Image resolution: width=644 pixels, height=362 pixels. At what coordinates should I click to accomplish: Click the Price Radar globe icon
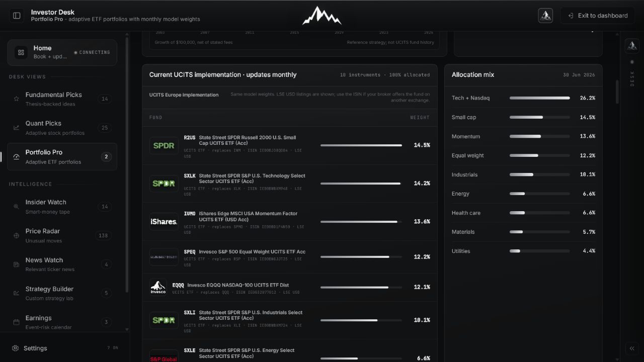(16, 235)
